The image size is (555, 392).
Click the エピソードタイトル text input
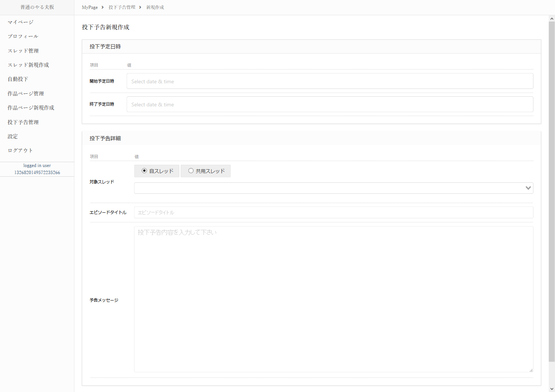tap(333, 212)
